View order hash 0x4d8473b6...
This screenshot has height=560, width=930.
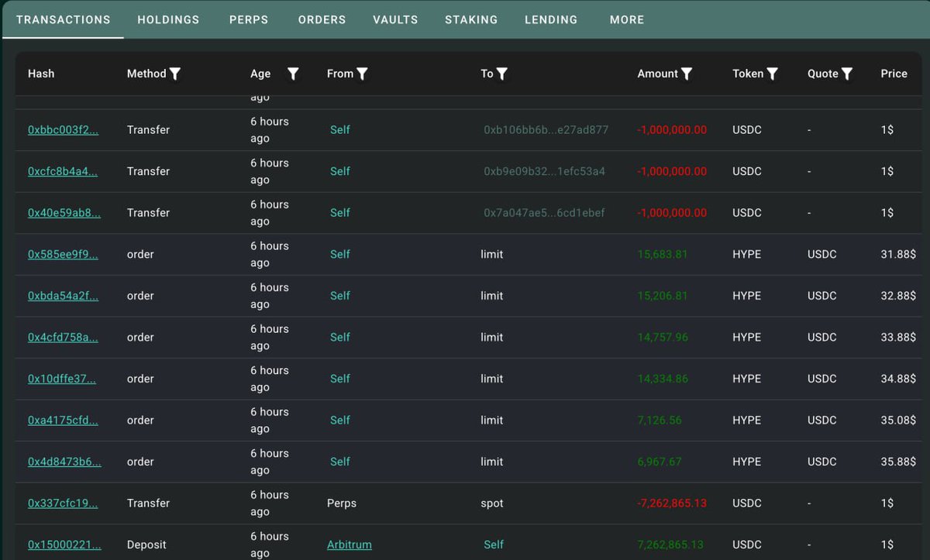[x=64, y=462]
